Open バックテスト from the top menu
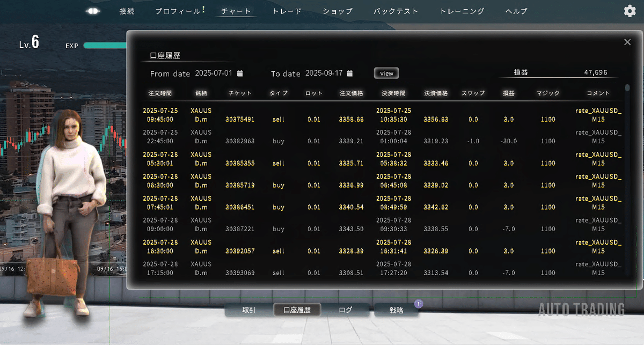This screenshot has width=644, height=345. tap(396, 11)
